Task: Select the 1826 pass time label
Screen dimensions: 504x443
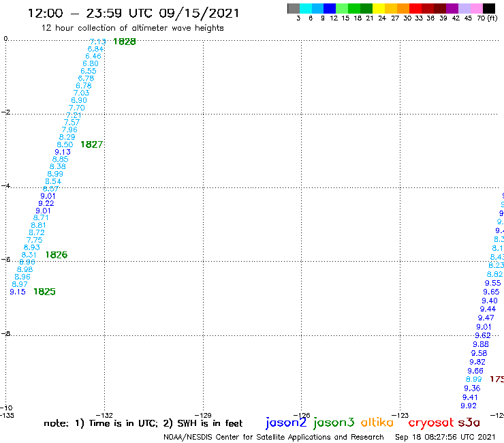Action: coord(57,255)
